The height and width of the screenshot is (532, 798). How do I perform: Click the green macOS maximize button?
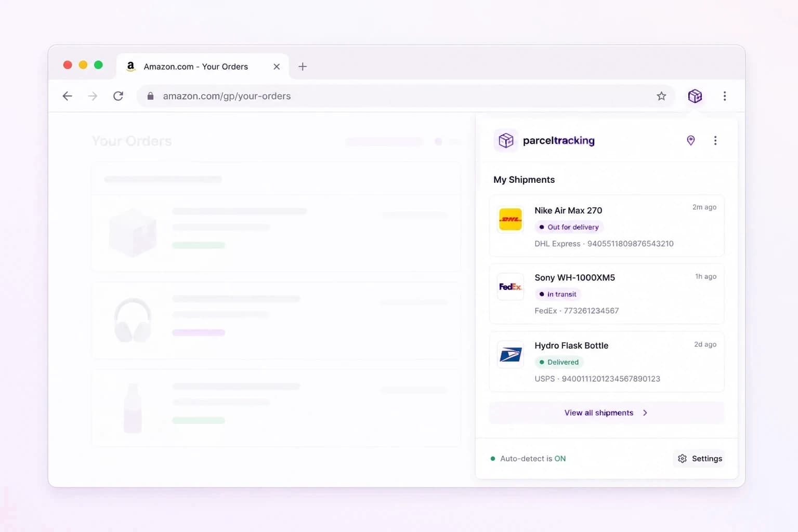tap(98, 65)
